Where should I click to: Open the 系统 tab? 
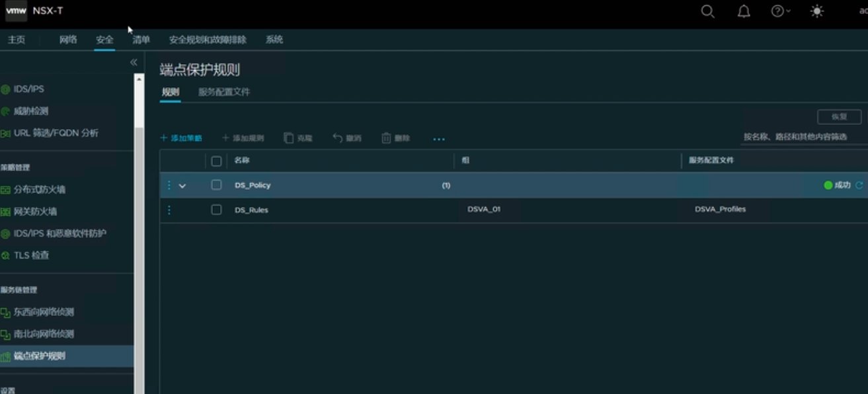(274, 40)
